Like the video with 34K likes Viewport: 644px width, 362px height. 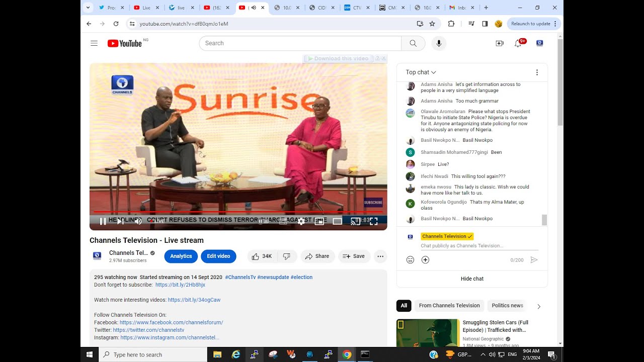point(262,256)
